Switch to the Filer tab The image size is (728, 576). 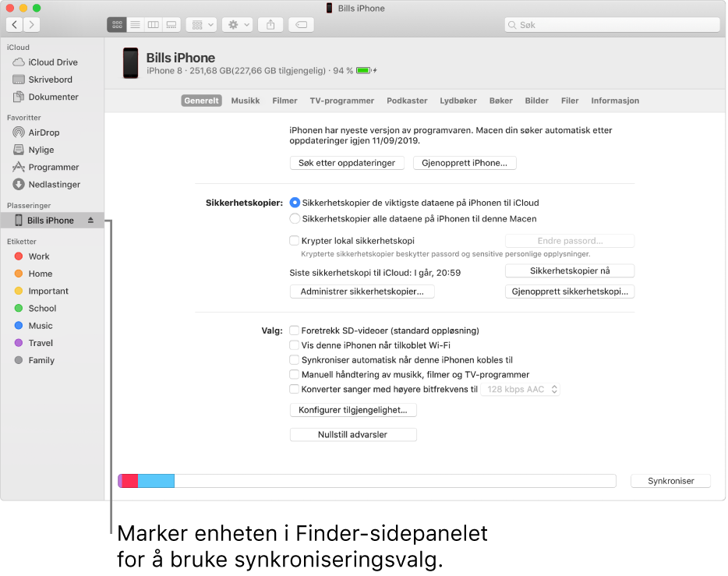(x=570, y=101)
